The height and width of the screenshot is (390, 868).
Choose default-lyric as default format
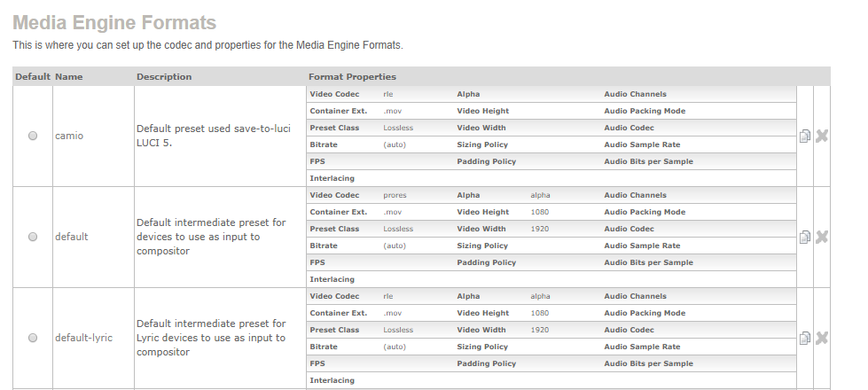click(33, 339)
